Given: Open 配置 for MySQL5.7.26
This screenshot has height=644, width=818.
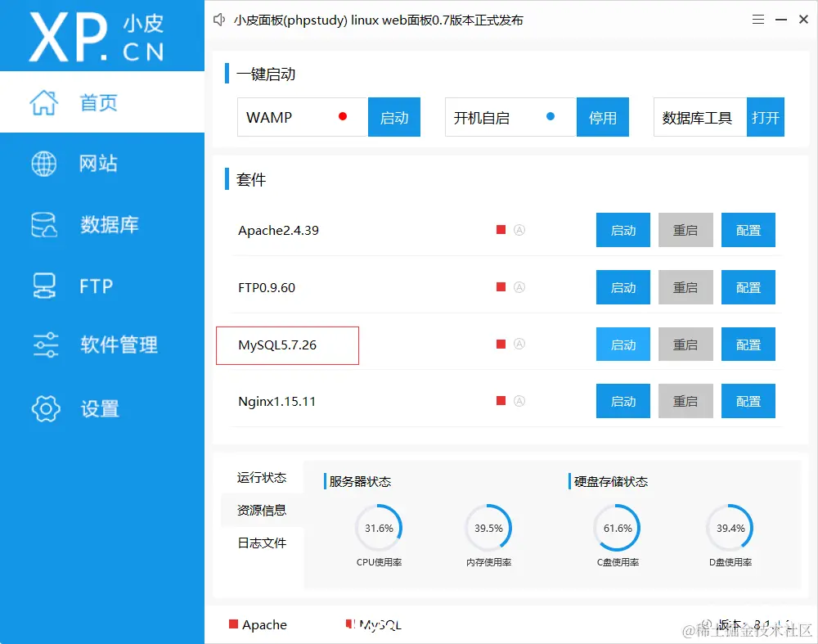Looking at the screenshot, I should point(748,345).
